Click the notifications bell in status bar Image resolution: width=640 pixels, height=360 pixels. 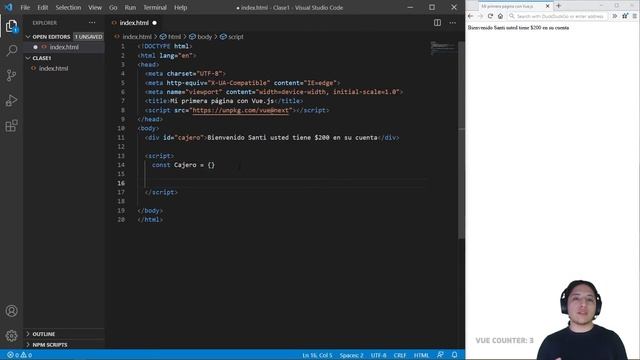coord(454,355)
